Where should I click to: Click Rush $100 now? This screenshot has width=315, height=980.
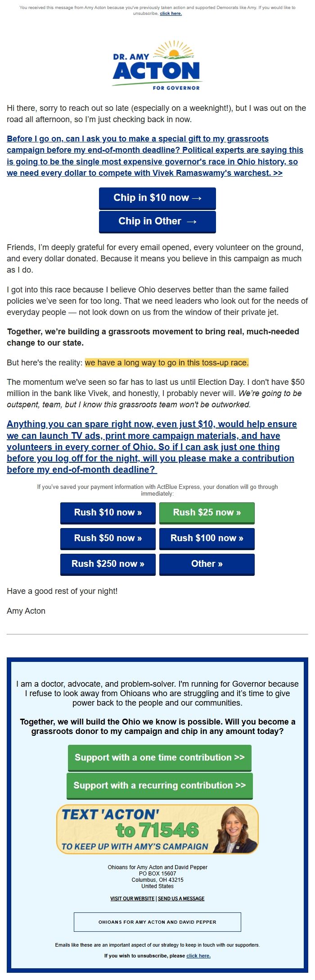tap(207, 538)
